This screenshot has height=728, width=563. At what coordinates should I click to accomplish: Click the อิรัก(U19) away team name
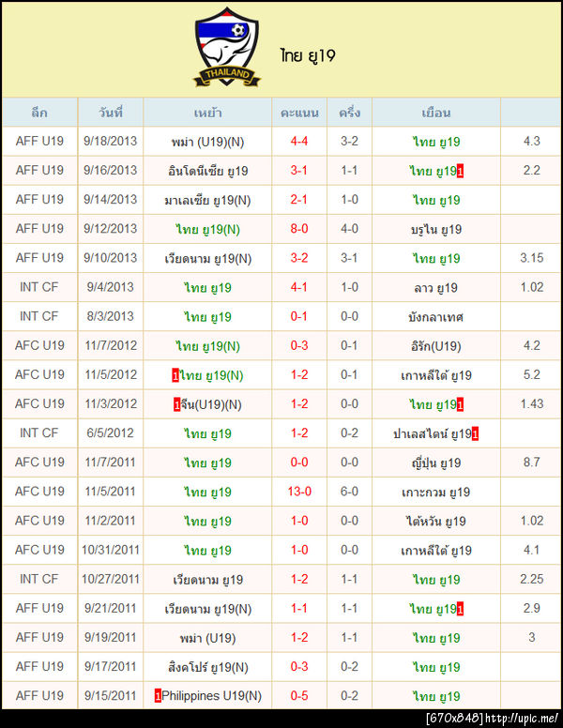436,346
